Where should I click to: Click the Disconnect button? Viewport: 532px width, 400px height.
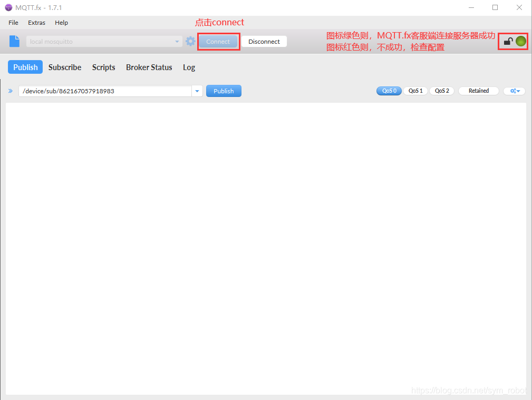click(264, 42)
